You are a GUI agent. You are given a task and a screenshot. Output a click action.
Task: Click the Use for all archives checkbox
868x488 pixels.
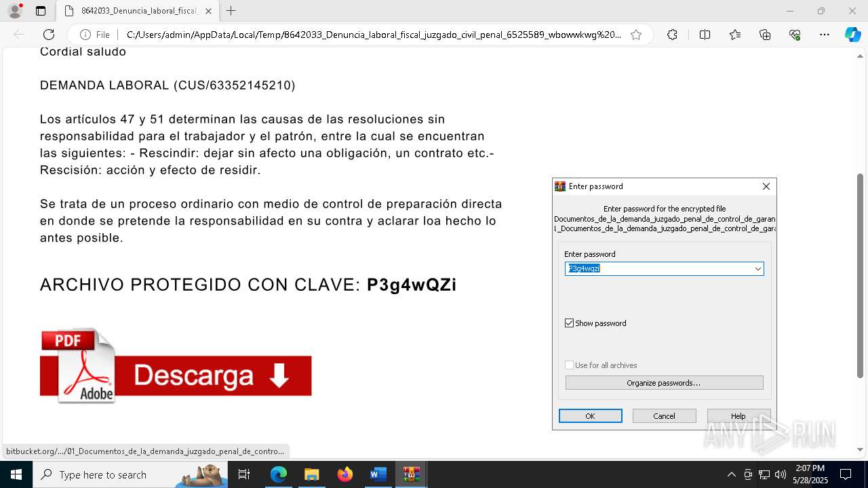(570, 365)
